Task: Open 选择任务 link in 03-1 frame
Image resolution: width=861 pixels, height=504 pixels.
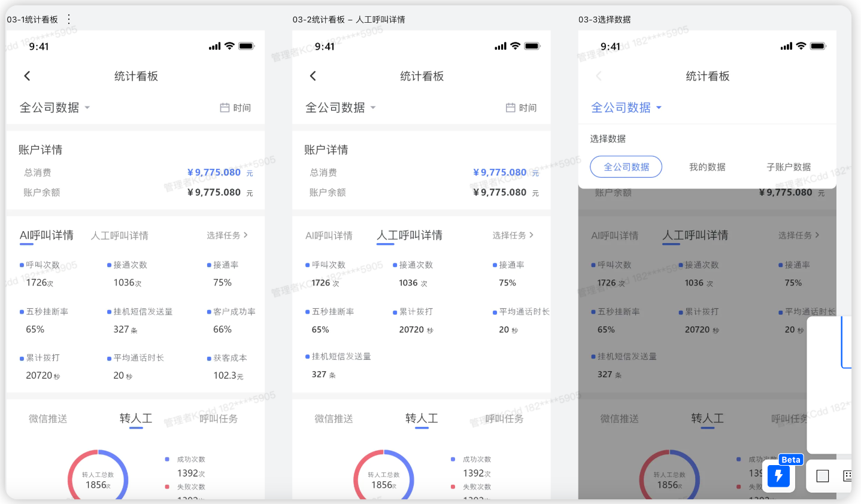Action: pyautogui.click(x=227, y=235)
